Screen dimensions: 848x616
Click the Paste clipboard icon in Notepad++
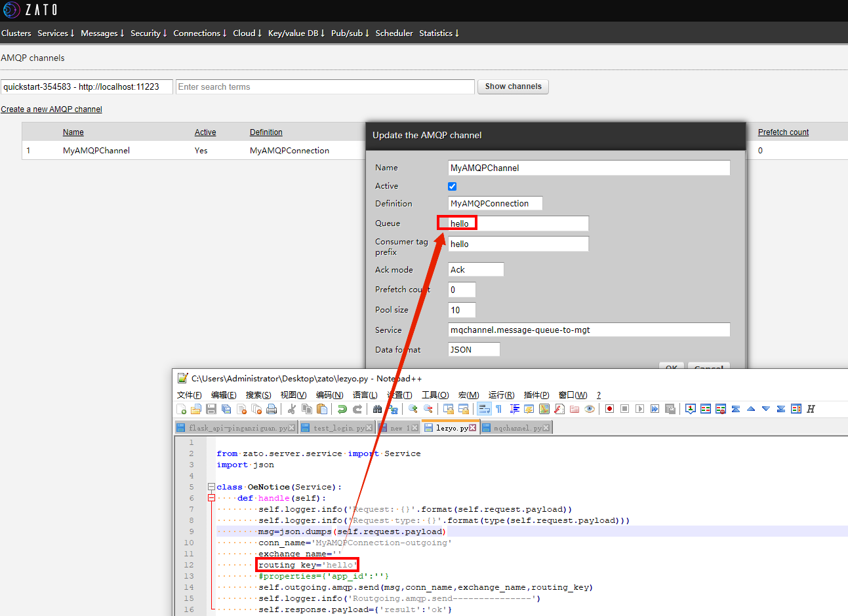click(322, 409)
